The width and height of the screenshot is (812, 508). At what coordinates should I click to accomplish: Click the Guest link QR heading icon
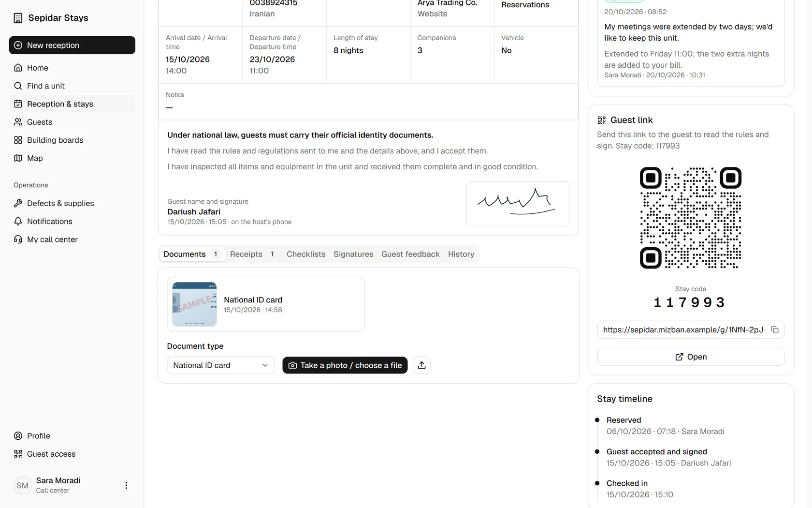point(601,120)
